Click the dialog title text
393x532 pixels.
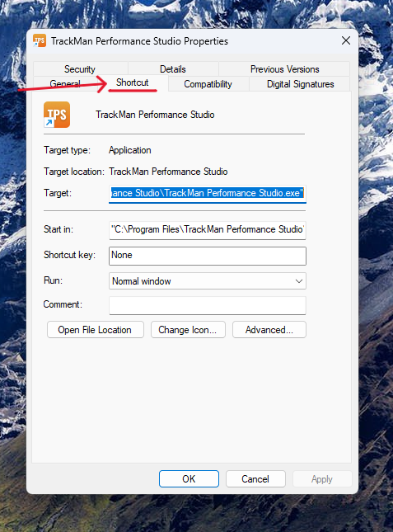click(139, 41)
